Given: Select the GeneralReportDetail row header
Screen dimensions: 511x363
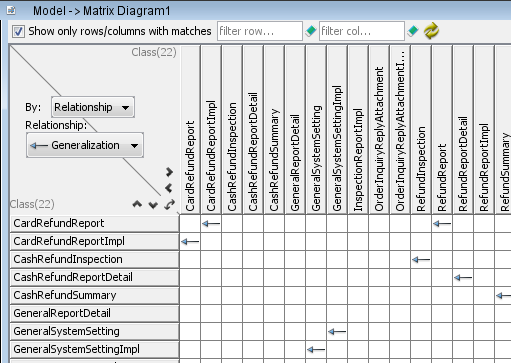Looking at the screenshot, I should pyautogui.click(x=95, y=313).
